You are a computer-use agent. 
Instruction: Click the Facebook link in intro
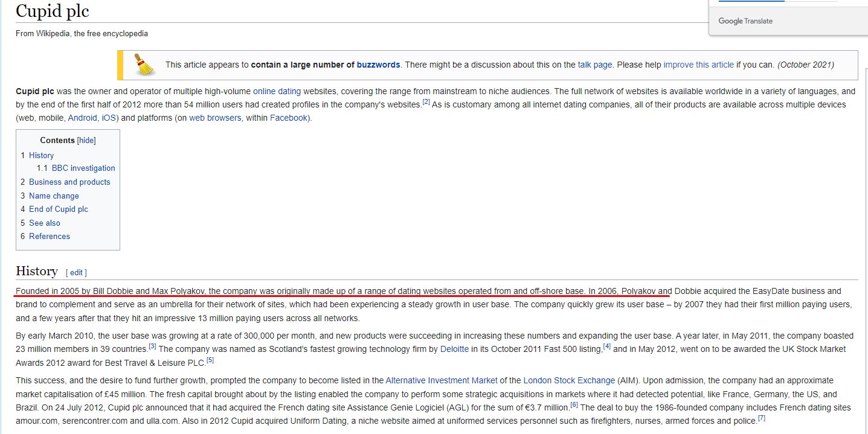[289, 118]
